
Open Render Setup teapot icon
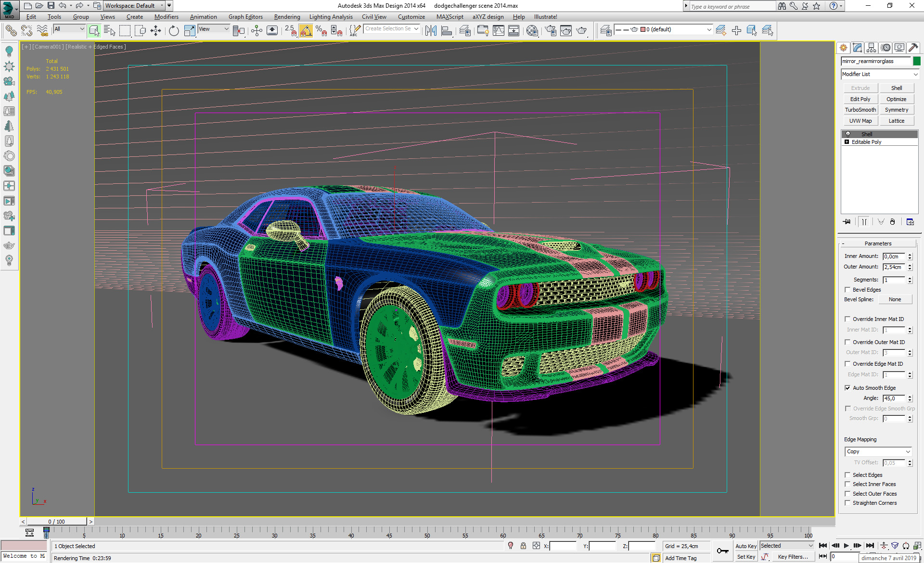click(551, 31)
